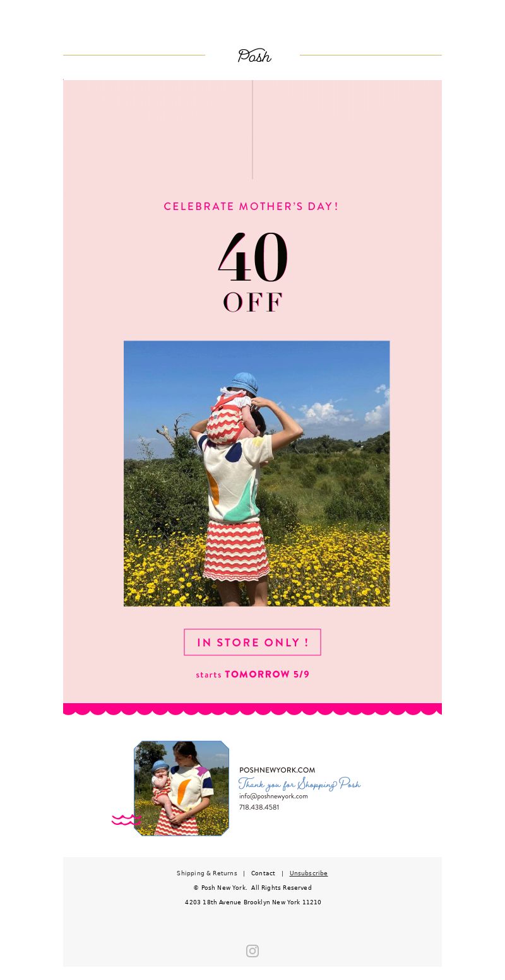
Task: Click the large mother and baby field photo
Action: [257, 474]
